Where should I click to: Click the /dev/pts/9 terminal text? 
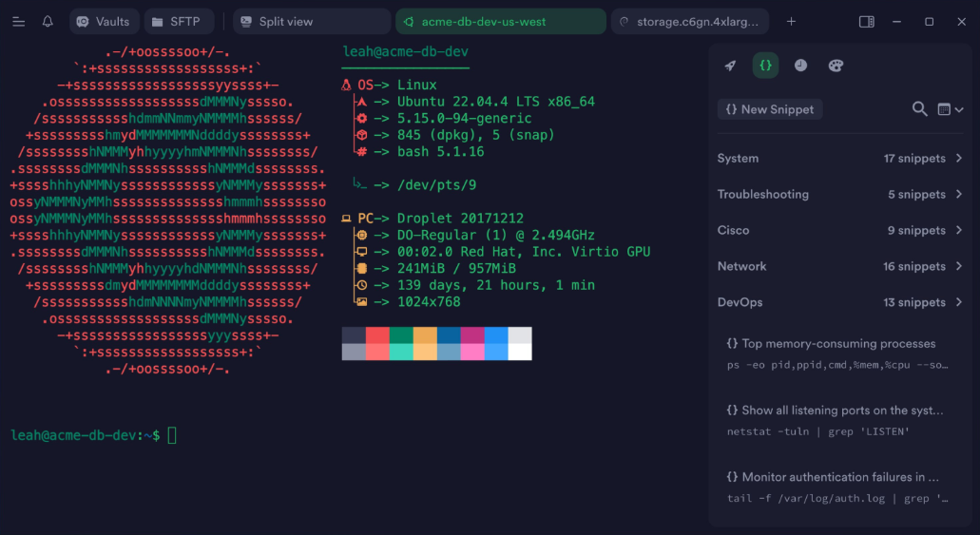436,185
